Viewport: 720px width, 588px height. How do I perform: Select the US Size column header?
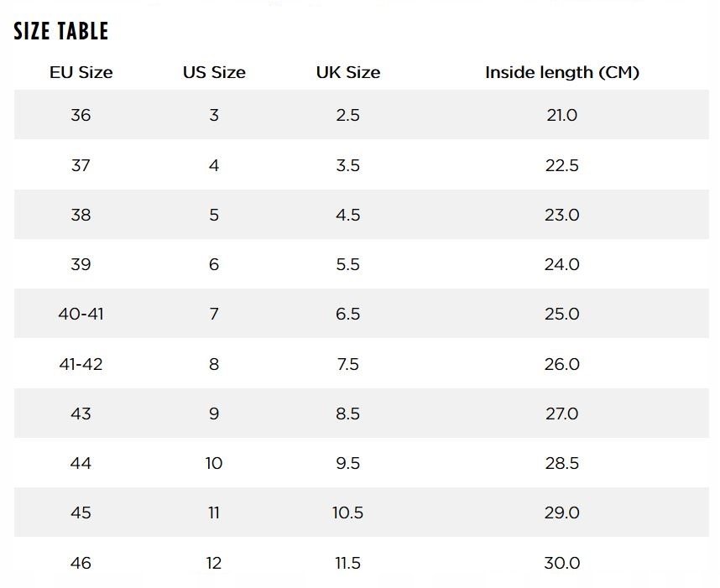[214, 72]
